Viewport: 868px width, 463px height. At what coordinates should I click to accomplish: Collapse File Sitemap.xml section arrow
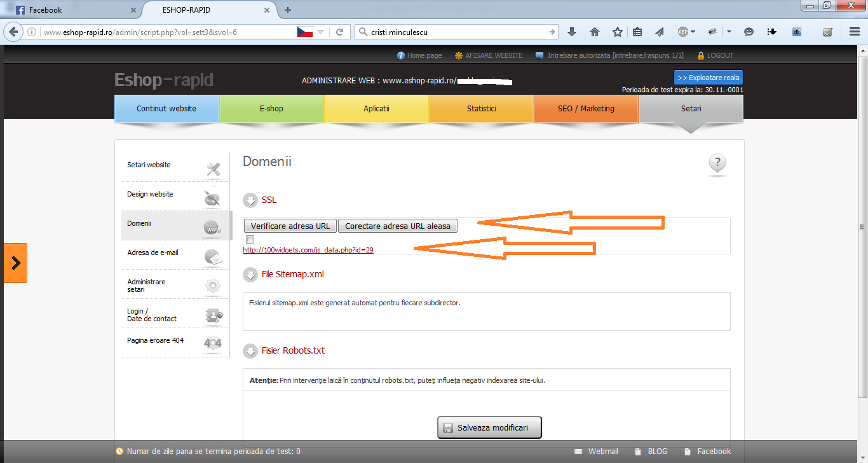pos(250,275)
